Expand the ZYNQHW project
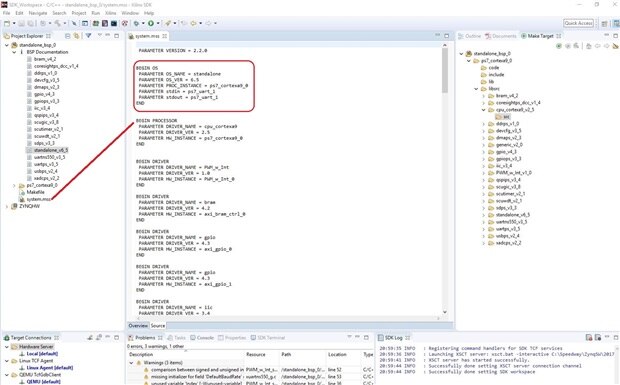The height and width of the screenshot is (385, 620). pyautogui.click(x=7, y=206)
